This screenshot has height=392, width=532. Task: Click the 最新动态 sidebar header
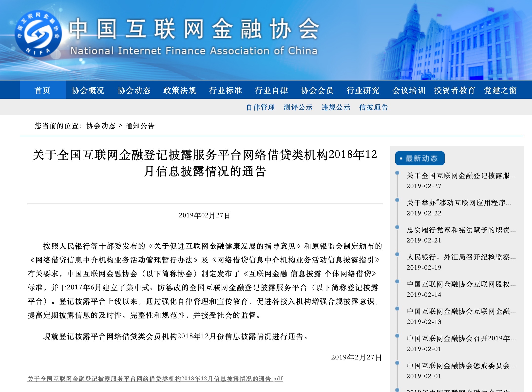coord(420,158)
